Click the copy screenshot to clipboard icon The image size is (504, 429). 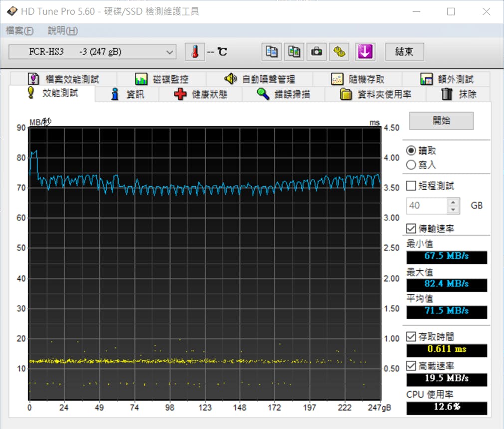[x=294, y=52]
